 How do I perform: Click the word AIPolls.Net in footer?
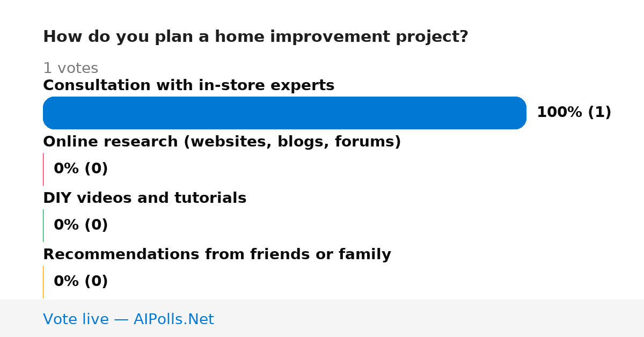173,319
